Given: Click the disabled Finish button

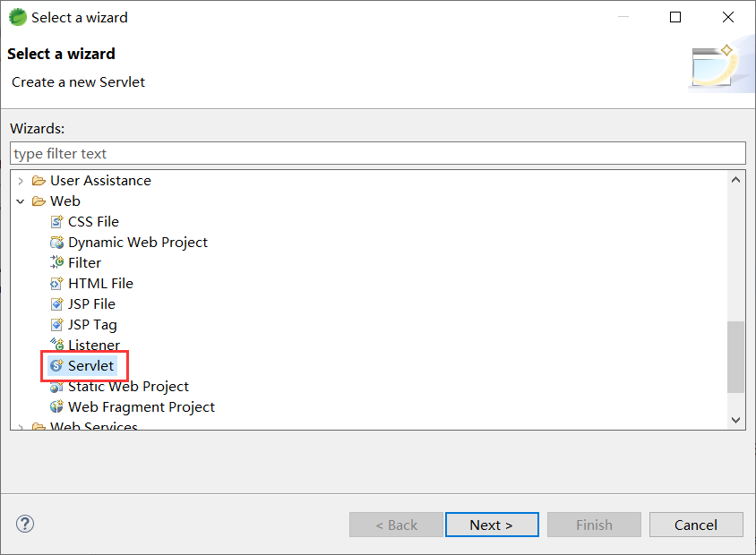Looking at the screenshot, I should point(594,525).
